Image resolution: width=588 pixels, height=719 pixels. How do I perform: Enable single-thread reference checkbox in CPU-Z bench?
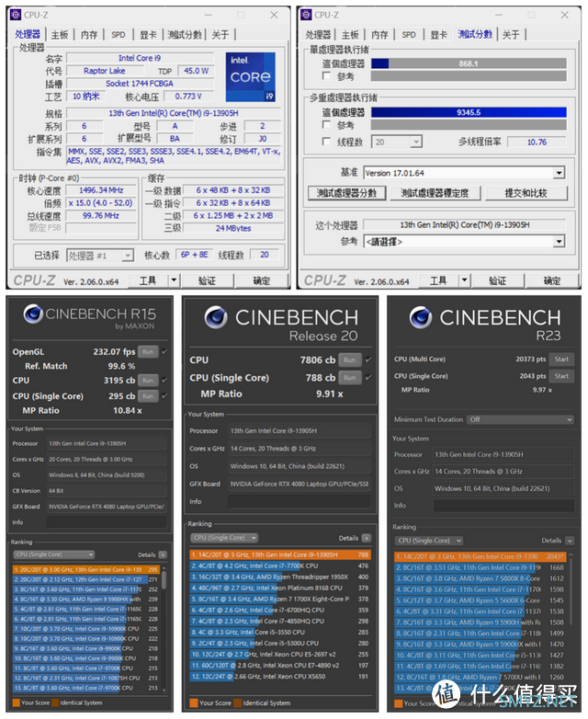326,75
